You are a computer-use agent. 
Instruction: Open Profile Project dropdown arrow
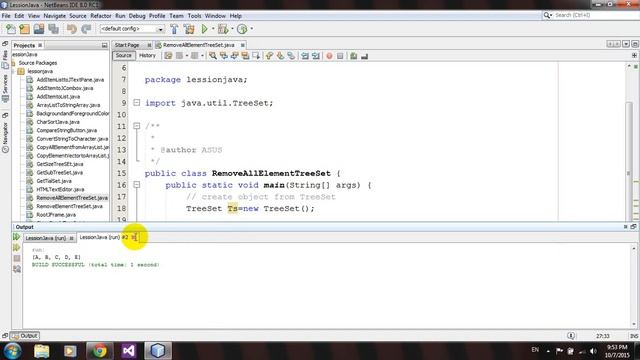251,29
